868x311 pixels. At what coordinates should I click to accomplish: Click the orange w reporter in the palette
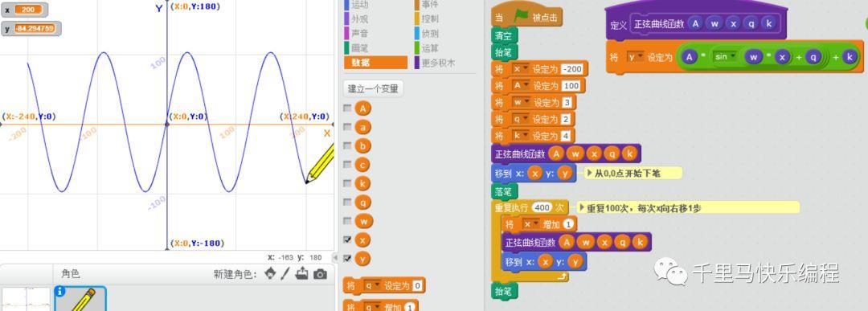tap(363, 221)
